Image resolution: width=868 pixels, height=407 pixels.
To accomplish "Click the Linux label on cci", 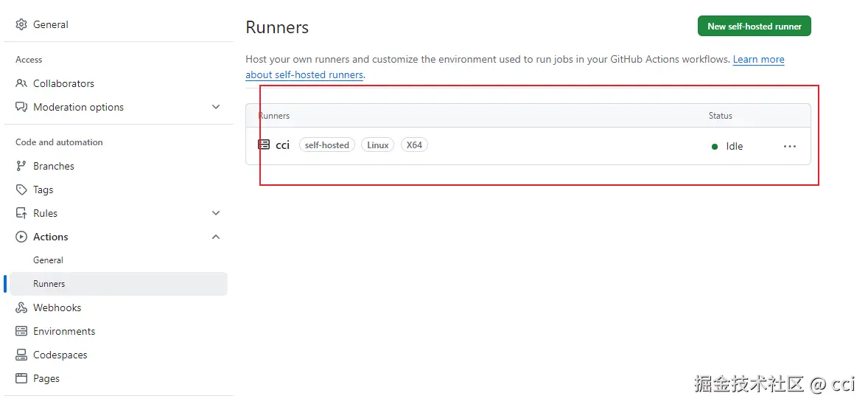I will point(377,145).
